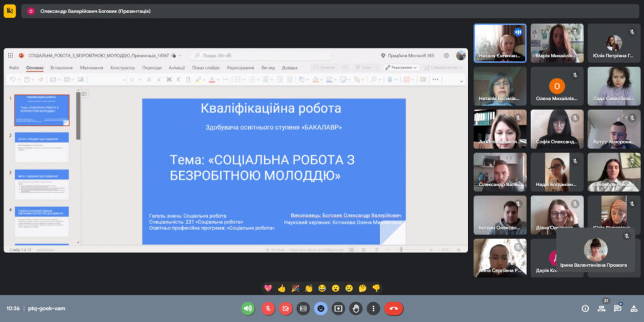Click the red leave call button
The height and width of the screenshot is (322, 644).
[x=394, y=308]
